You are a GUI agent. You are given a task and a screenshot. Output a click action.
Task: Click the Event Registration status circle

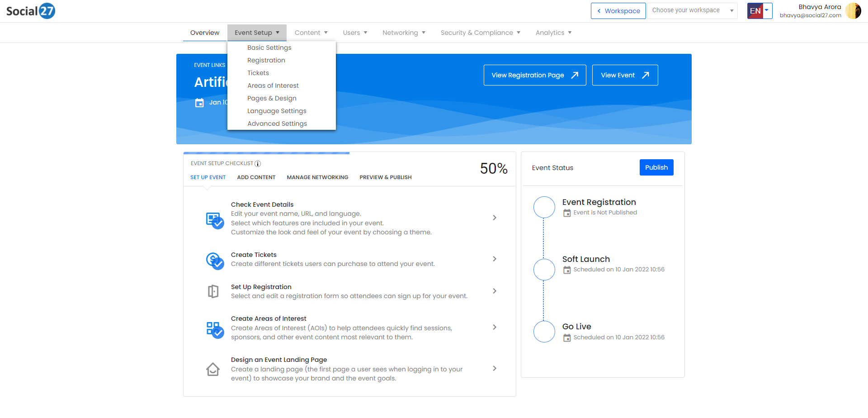point(544,207)
